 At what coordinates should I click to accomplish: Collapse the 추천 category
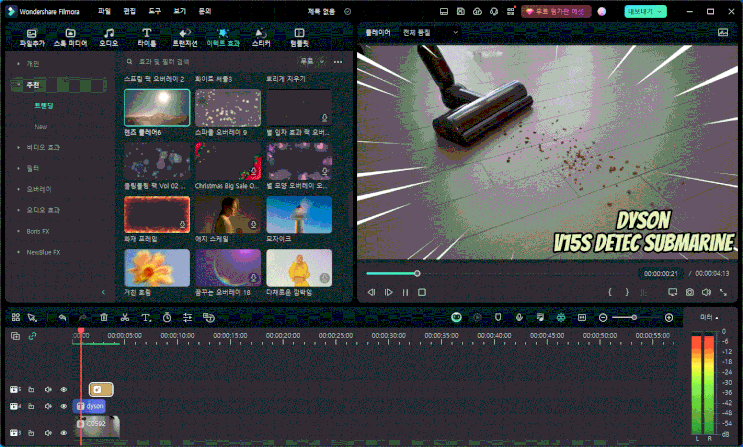coord(18,85)
